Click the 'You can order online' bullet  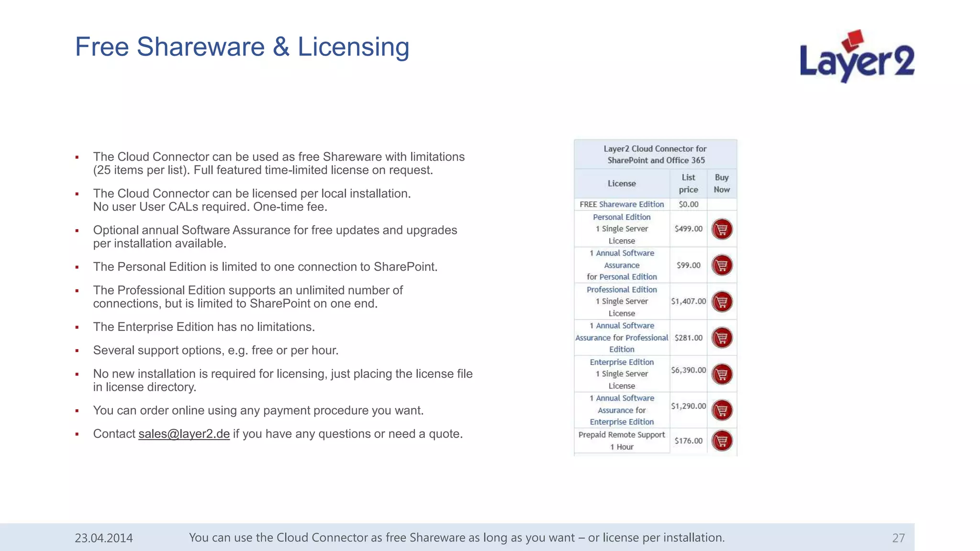[x=258, y=411]
